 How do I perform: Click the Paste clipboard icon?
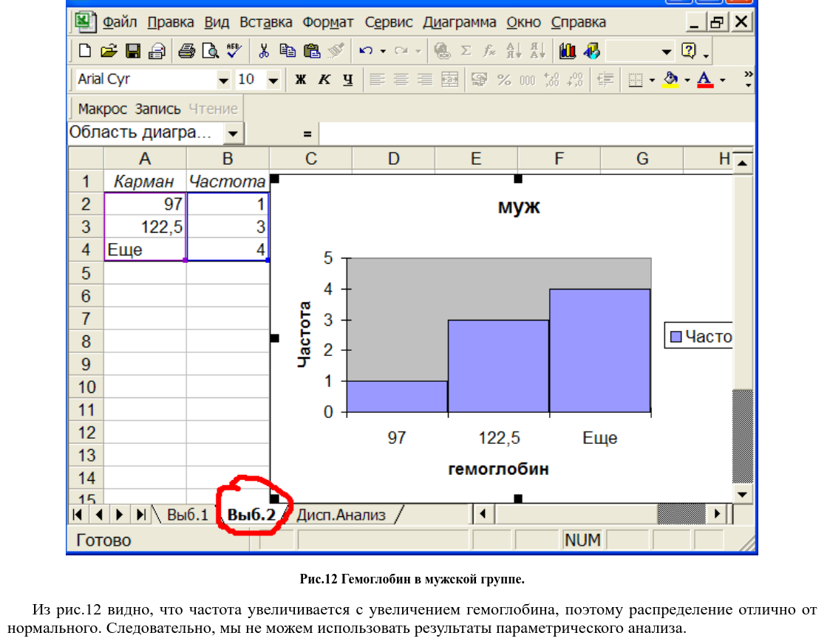point(312,51)
